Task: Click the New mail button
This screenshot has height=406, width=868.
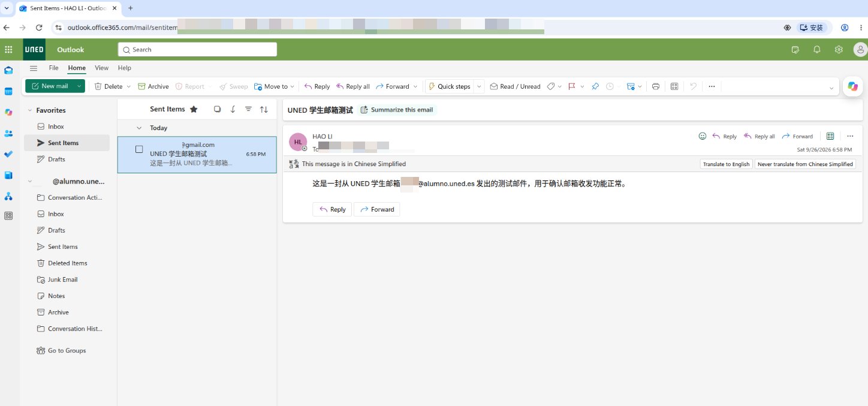Action: click(50, 86)
